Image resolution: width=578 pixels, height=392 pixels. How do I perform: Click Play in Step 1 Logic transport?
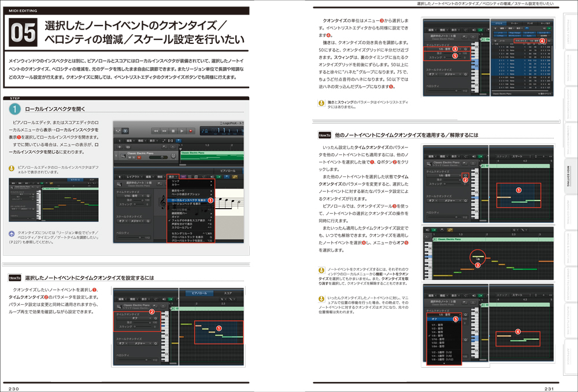pyautogui.click(x=181, y=131)
